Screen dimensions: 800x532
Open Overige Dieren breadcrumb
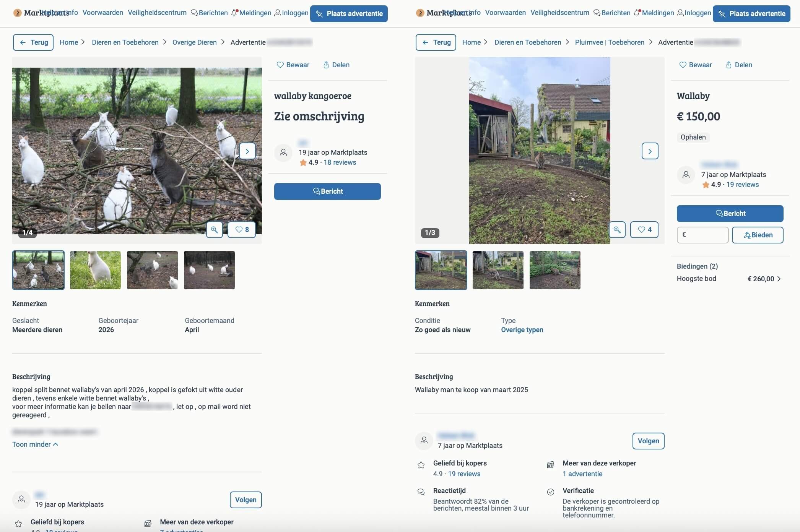(194, 42)
